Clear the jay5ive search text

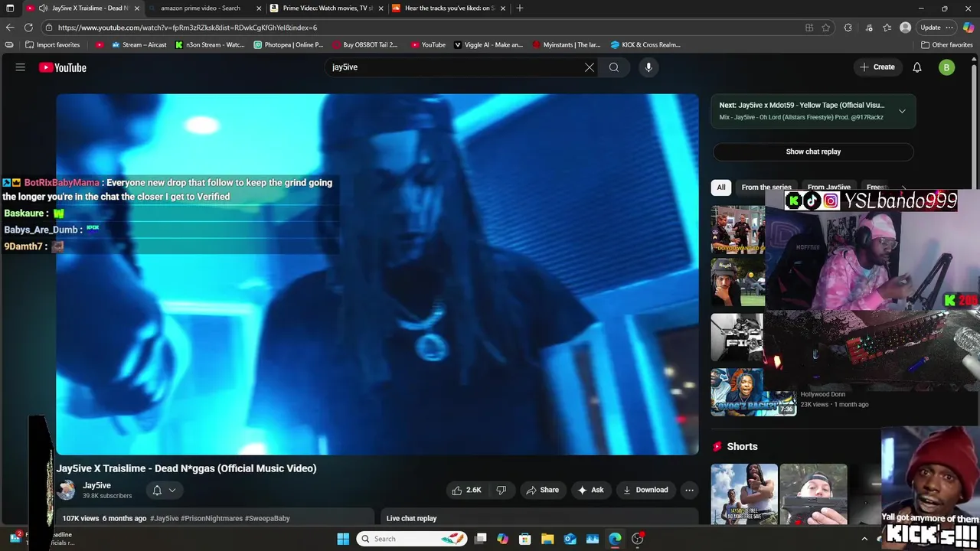coord(590,67)
